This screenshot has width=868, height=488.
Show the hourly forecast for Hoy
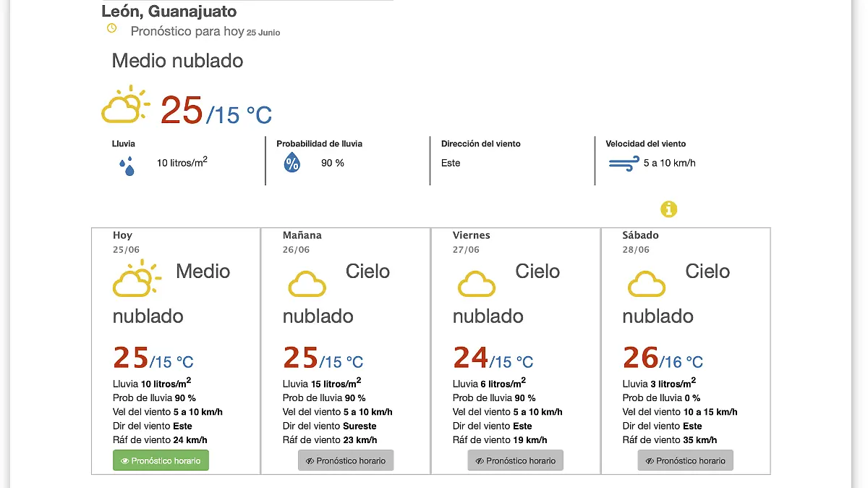tap(161, 460)
